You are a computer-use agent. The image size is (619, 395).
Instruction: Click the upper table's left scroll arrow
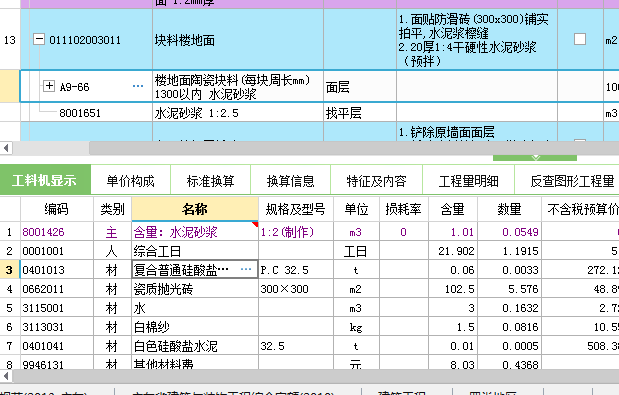[6, 148]
